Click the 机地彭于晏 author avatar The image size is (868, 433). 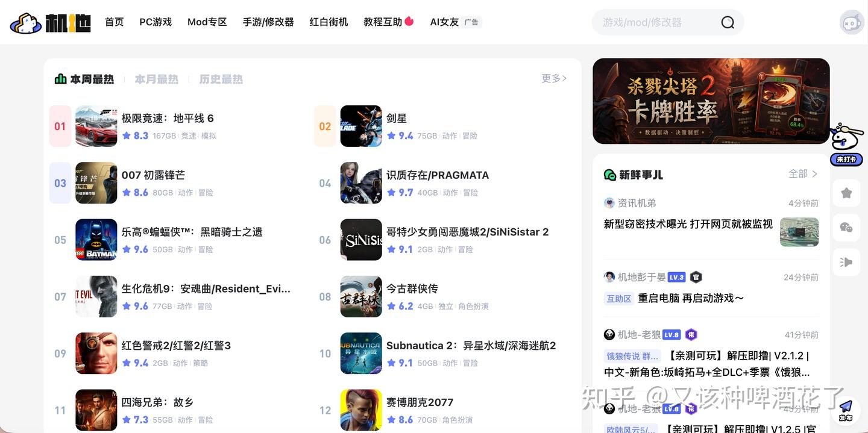click(x=609, y=277)
